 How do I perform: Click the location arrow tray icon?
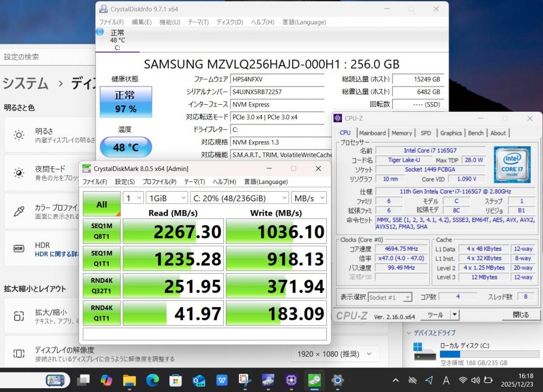click(429, 380)
